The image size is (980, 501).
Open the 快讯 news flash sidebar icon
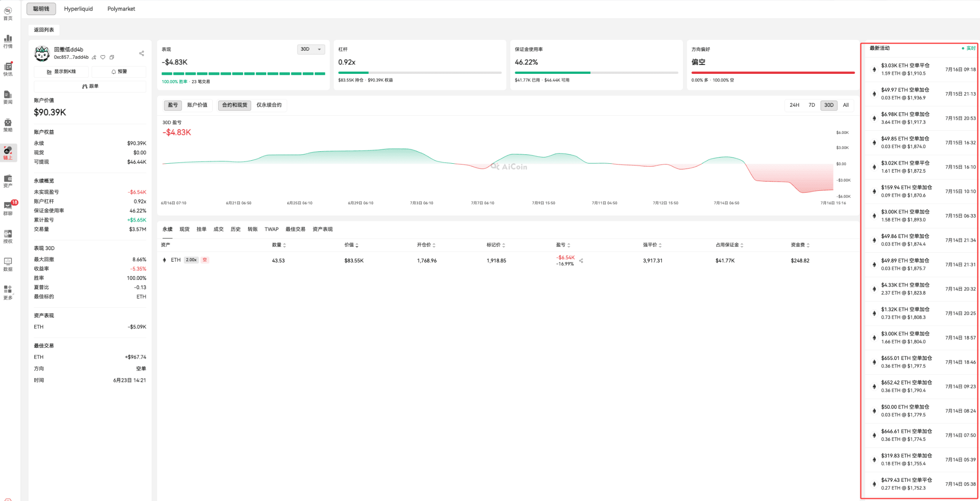8,69
